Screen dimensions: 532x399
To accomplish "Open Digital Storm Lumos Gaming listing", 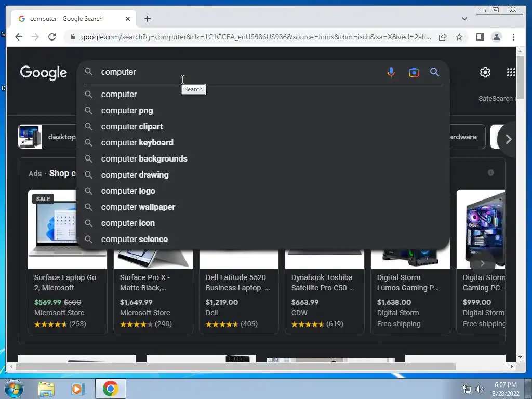I will tap(410, 292).
